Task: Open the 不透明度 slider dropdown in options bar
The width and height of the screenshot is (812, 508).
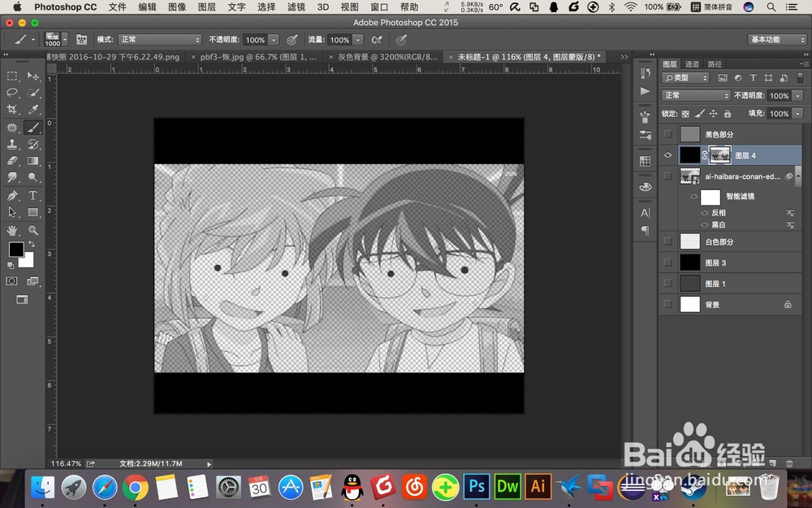Action: (274, 39)
